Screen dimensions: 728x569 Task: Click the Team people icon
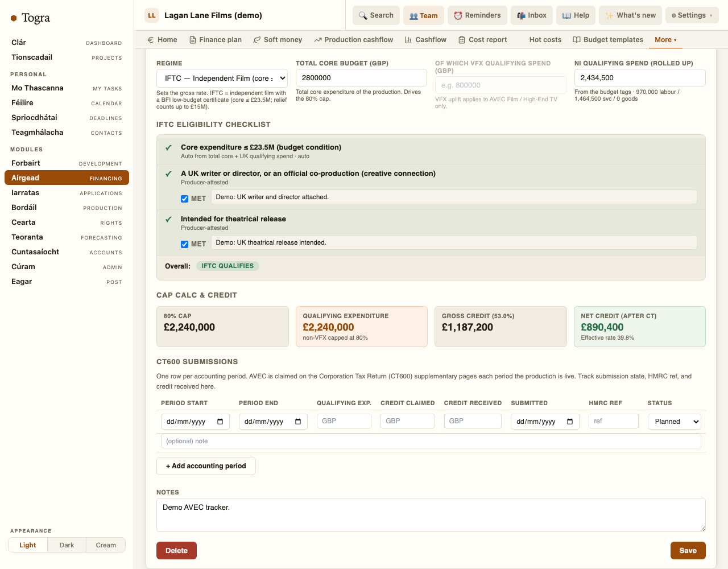[x=413, y=16]
